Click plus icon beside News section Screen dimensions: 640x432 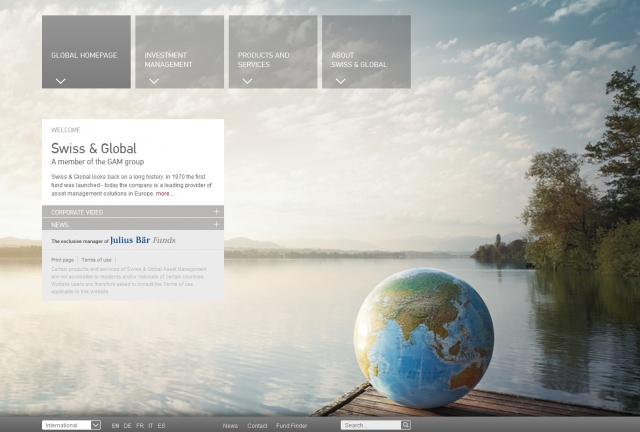[217, 225]
